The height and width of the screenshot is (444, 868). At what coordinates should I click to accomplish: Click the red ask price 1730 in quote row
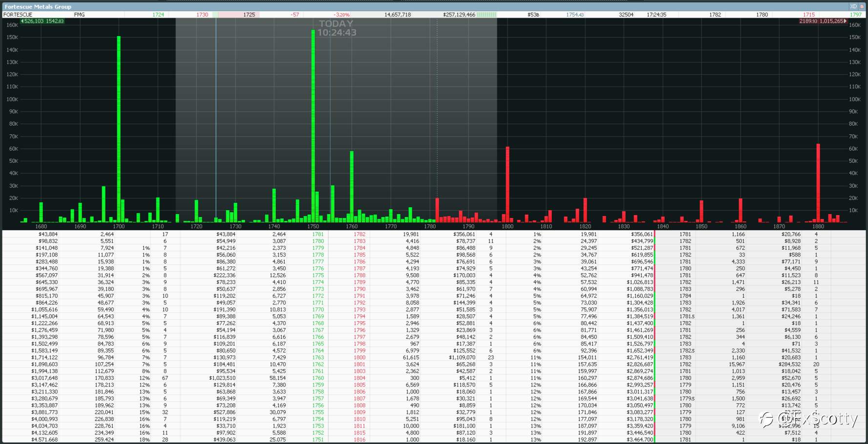point(202,15)
